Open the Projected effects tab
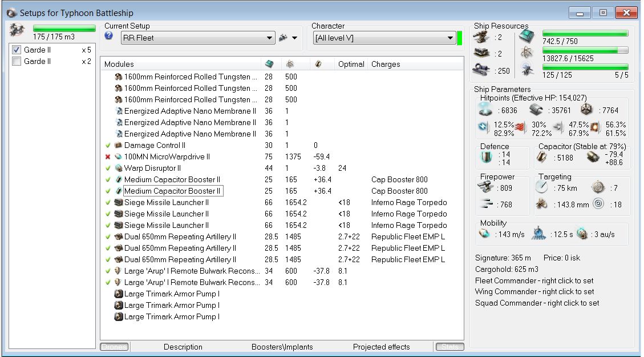644x357 pixels. pos(381,347)
